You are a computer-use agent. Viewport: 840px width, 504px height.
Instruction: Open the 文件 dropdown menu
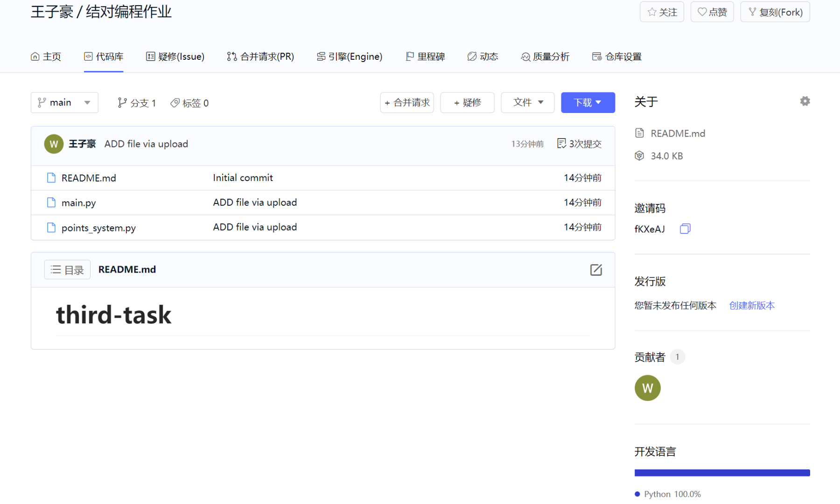coord(527,103)
